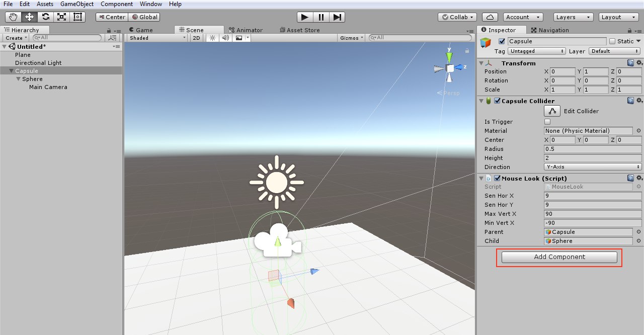
Task: Select the Hand tool
Action: point(13,17)
